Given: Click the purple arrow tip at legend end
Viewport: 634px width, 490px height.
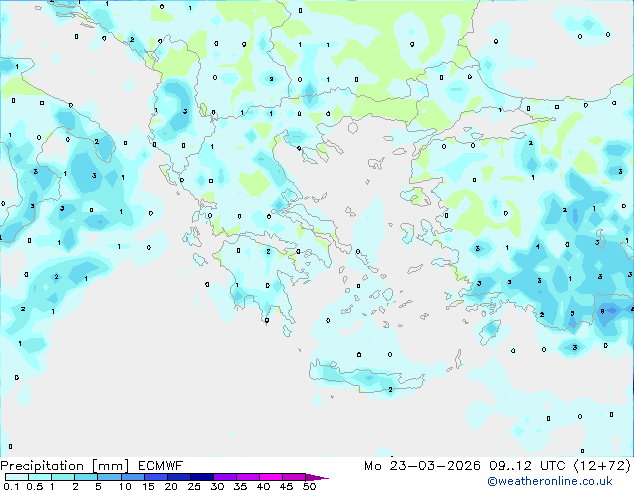Looking at the screenshot, I should pyautogui.click(x=317, y=477).
